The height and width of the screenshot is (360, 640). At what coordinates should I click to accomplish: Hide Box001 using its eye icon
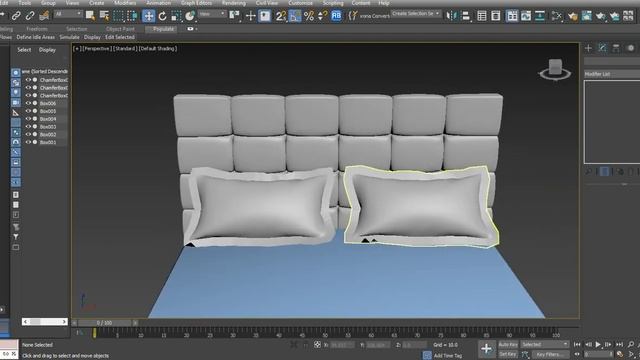(x=28, y=142)
